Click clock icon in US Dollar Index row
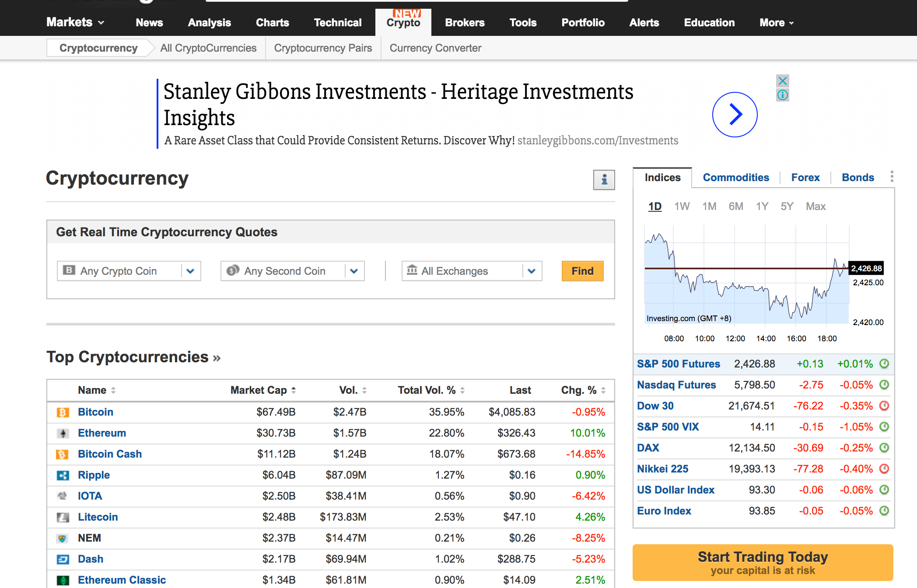 click(884, 490)
